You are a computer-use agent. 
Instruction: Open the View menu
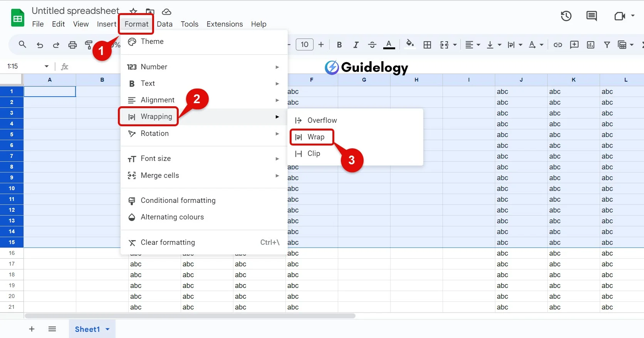pyautogui.click(x=81, y=24)
